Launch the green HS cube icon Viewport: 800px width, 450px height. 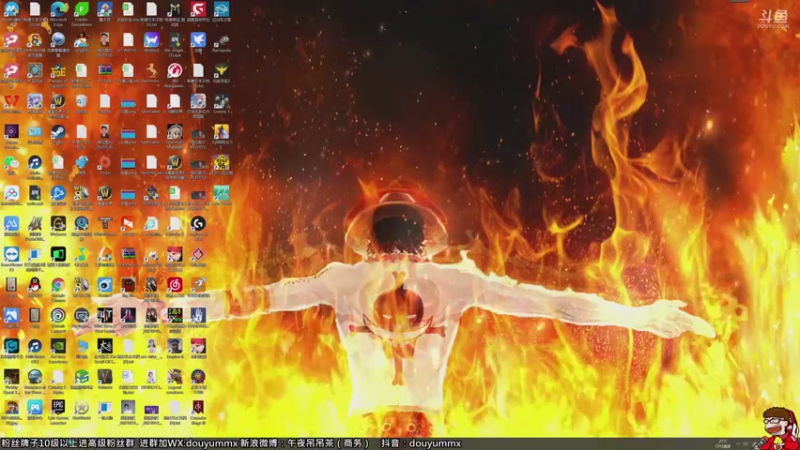(x=82, y=377)
